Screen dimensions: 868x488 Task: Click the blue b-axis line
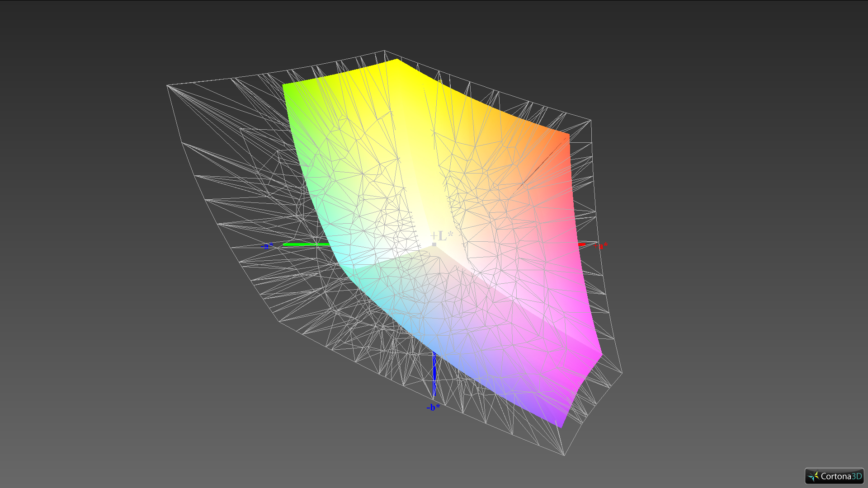[x=434, y=374]
